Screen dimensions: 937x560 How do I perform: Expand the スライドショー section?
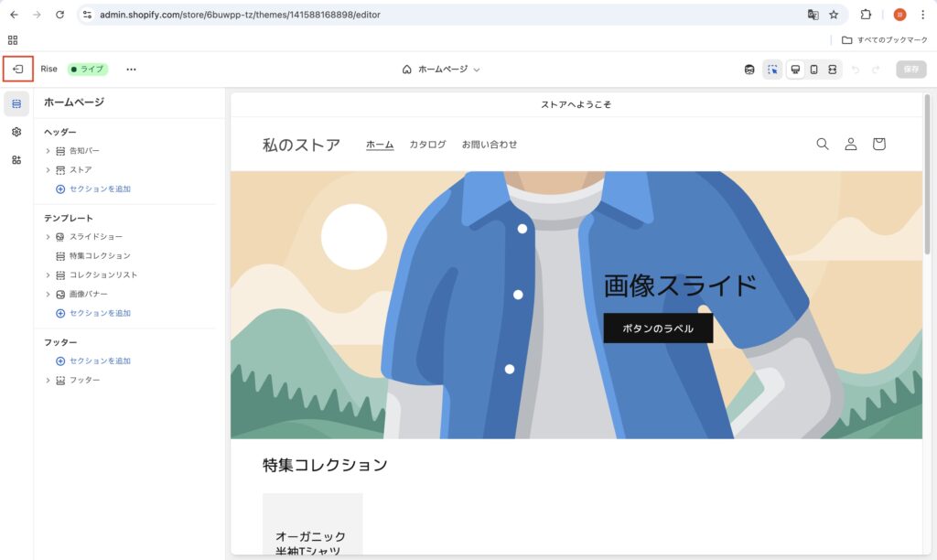(48, 237)
